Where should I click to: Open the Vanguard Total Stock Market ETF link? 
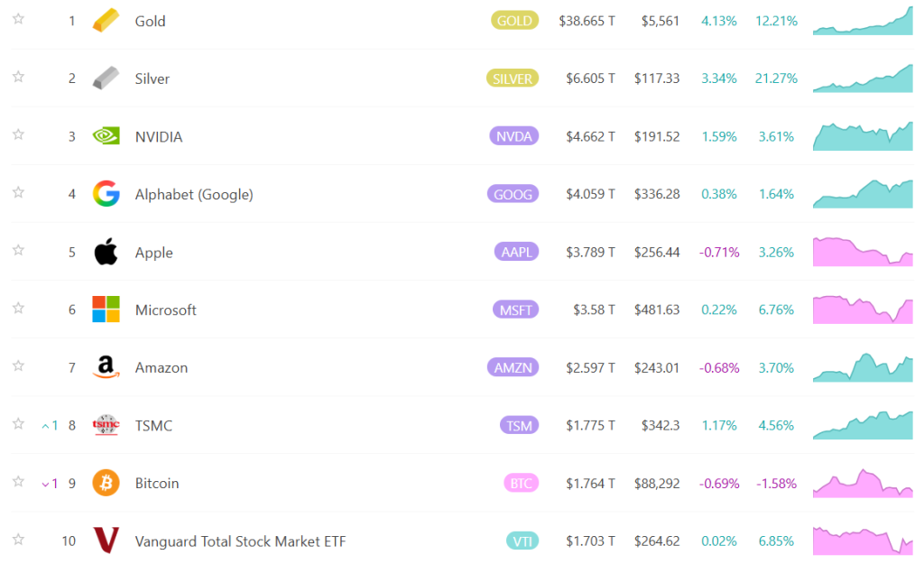pos(240,541)
